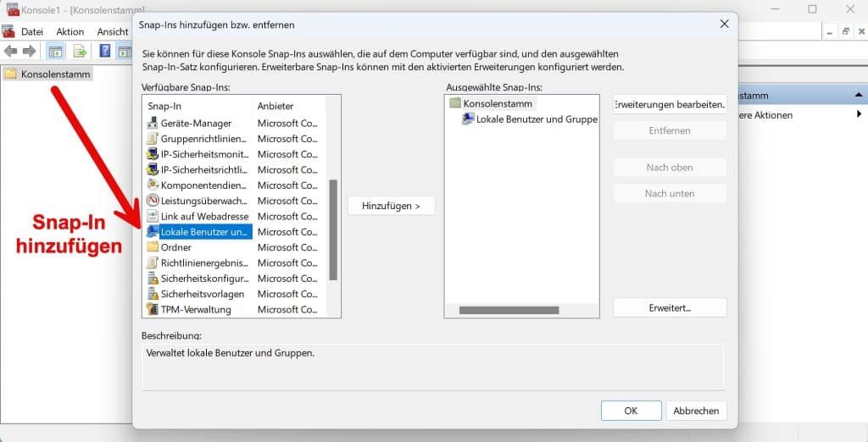The width and height of the screenshot is (868, 442).
Task: Expand the Weitere Aktionen submenu arrow
Action: [860, 114]
